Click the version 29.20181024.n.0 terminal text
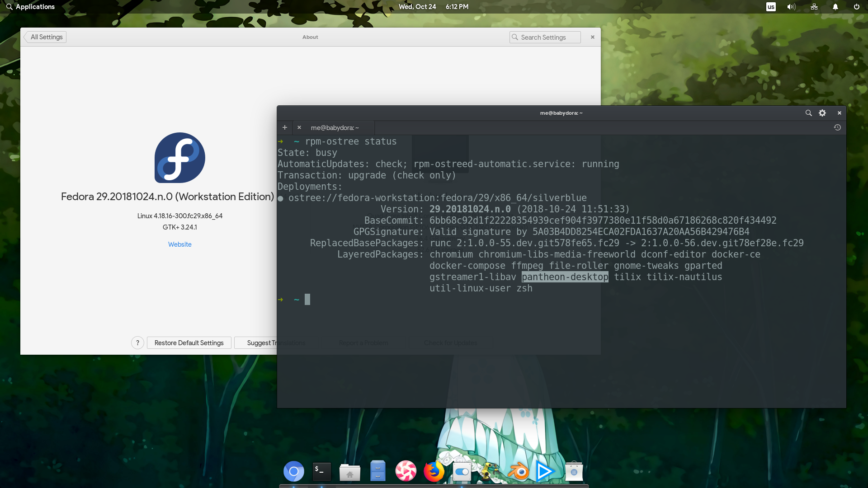The image size is (868, 488). [470, 209]
